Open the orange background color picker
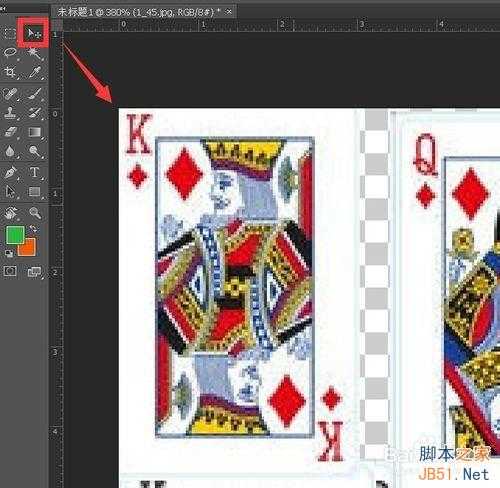The image size is (500, 488). [x=29, y=249]
